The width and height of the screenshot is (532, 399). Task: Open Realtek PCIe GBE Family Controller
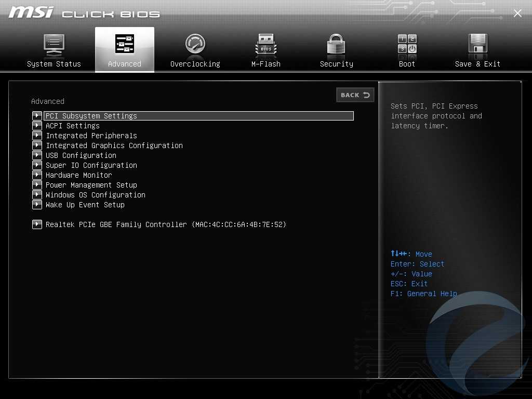(x=166, y=224)
